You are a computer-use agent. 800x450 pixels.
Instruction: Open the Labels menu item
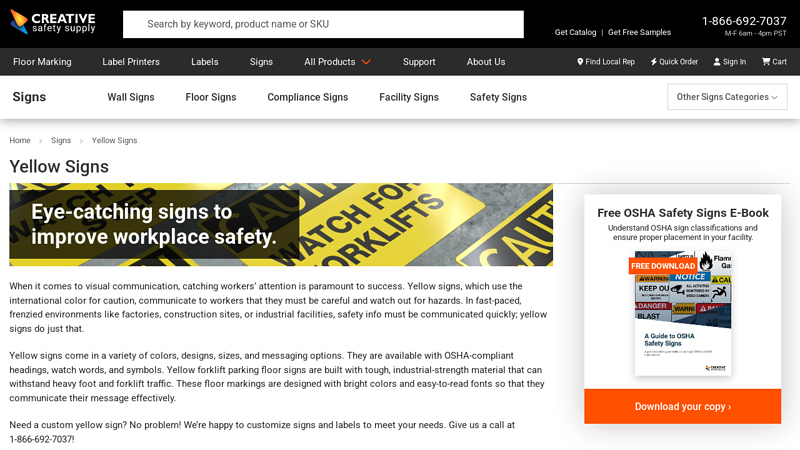(x=205, y=62)
